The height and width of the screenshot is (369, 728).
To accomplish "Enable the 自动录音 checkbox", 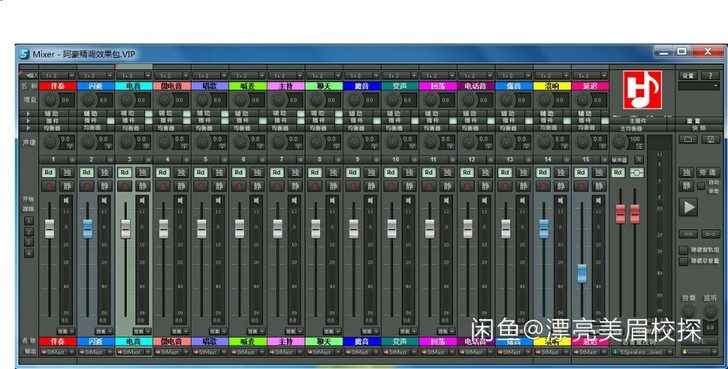I will (x=701, y=186).
